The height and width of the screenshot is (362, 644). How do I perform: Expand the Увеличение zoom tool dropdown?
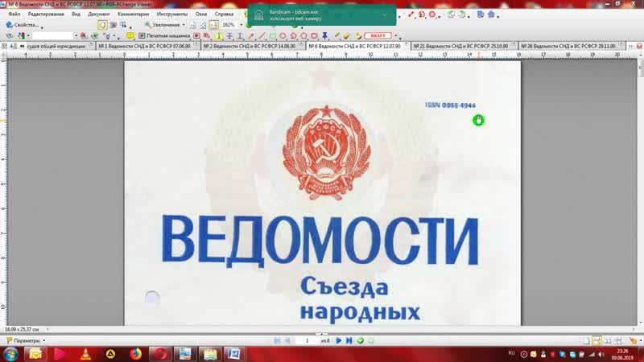pos(184,25)
